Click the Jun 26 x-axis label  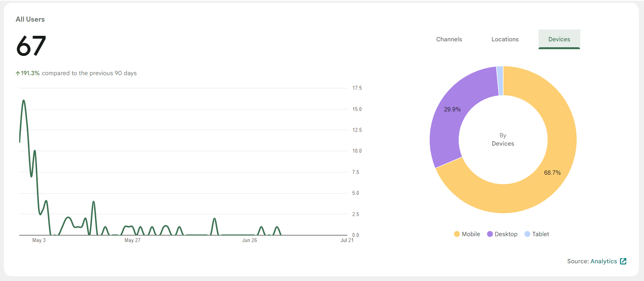pyautogui.click(x=249, y=240)
